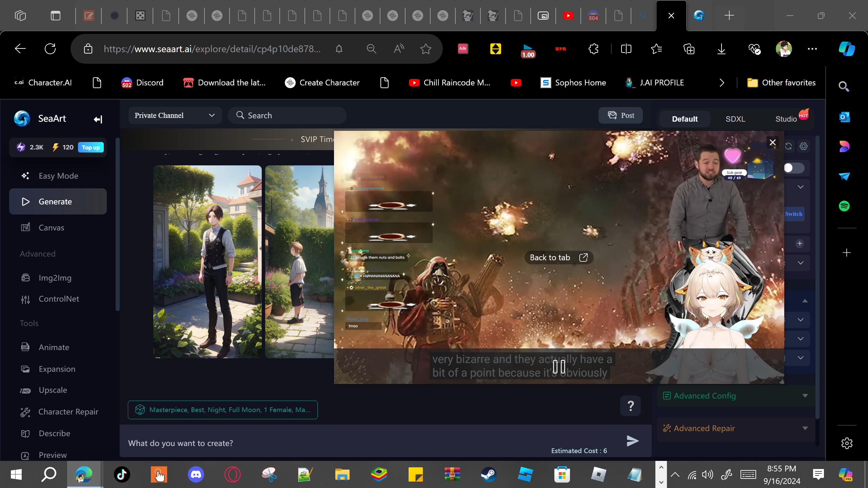
Task: Close the picture-in-picture video
Action: (x=772, y=142)
